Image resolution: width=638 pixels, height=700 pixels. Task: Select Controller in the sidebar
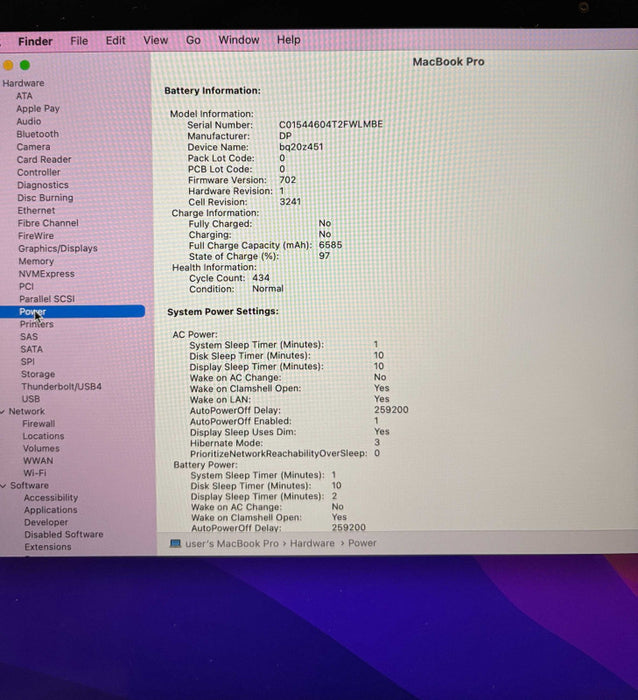[x=38, y=172]
